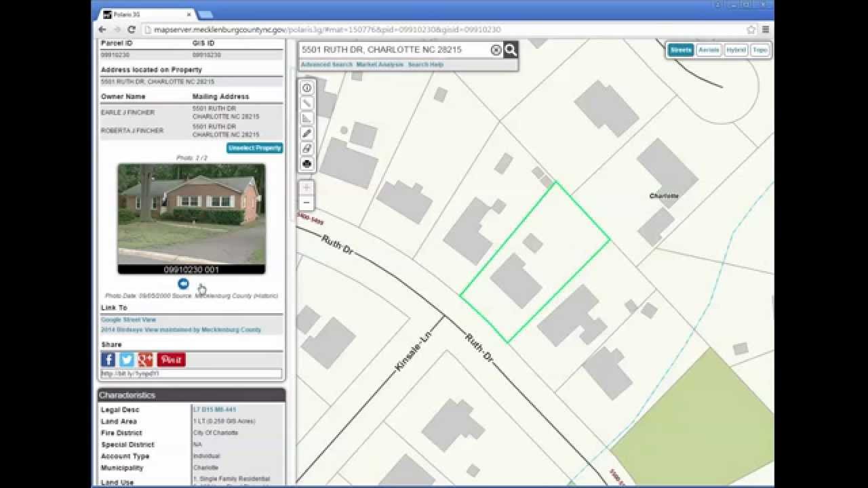Collapse the Characteristics section header
Viewport: 868px width, 488px height.
pos(191,395)
